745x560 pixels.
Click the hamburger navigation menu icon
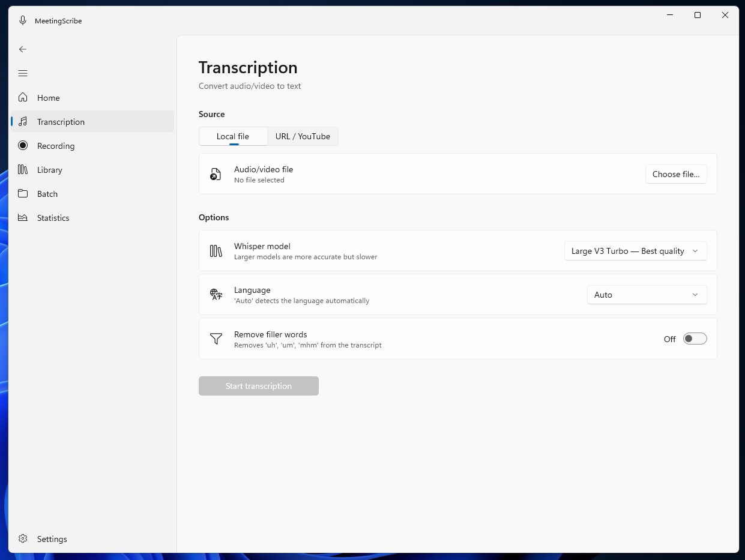[22, 73]
